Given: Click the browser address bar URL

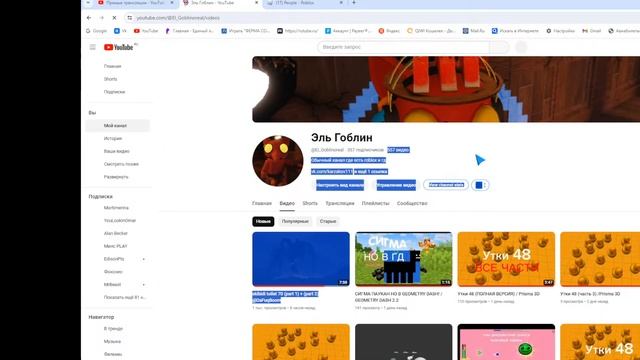Looking at the screenshot, I should 178,18.
